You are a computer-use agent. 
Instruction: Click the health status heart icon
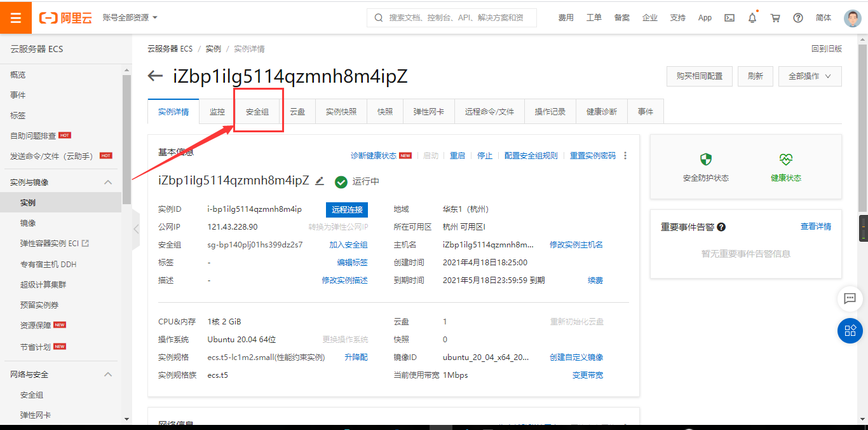coord(786,159)
